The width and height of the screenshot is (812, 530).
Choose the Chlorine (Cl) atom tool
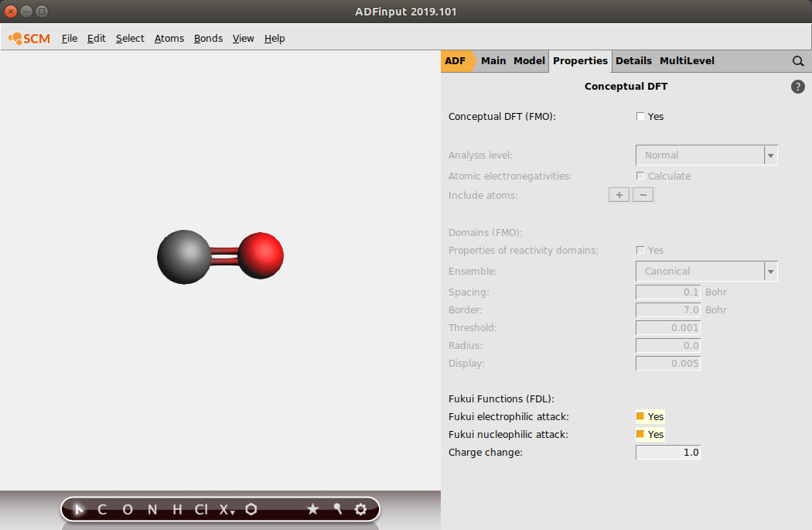tap(201, 510)
